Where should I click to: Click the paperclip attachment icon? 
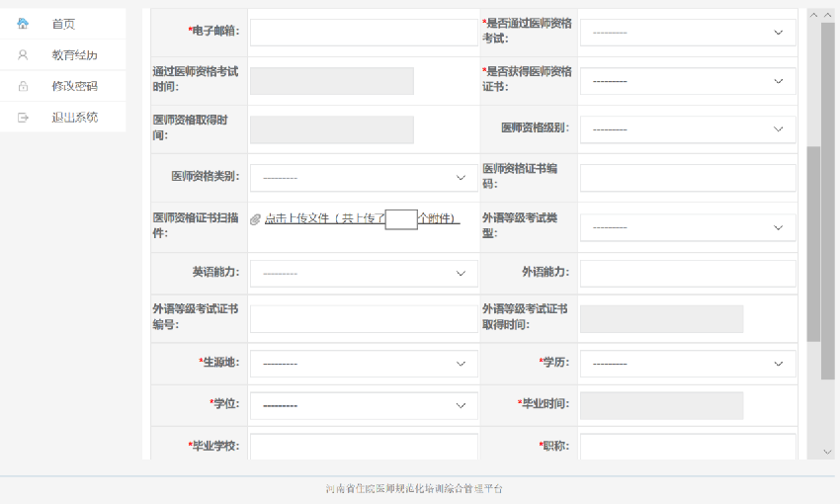(256, 219)
